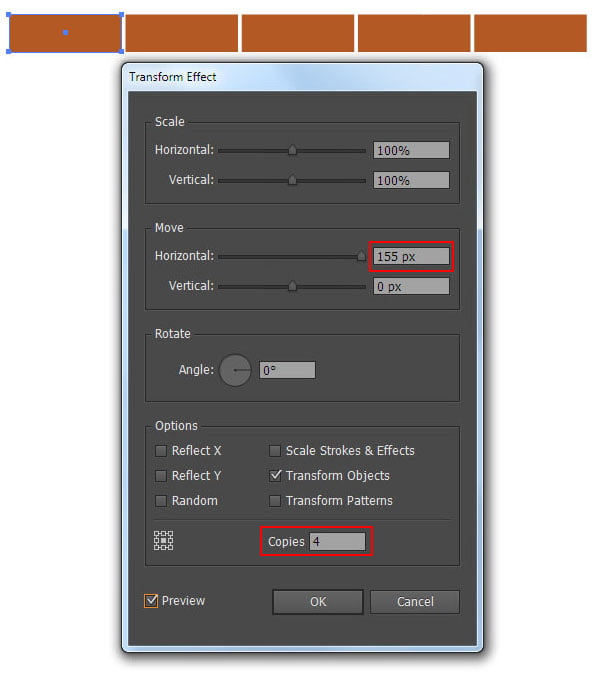Click the Scale Vertical 100% field
Screen dimensions: 600x681
(411, 180)
